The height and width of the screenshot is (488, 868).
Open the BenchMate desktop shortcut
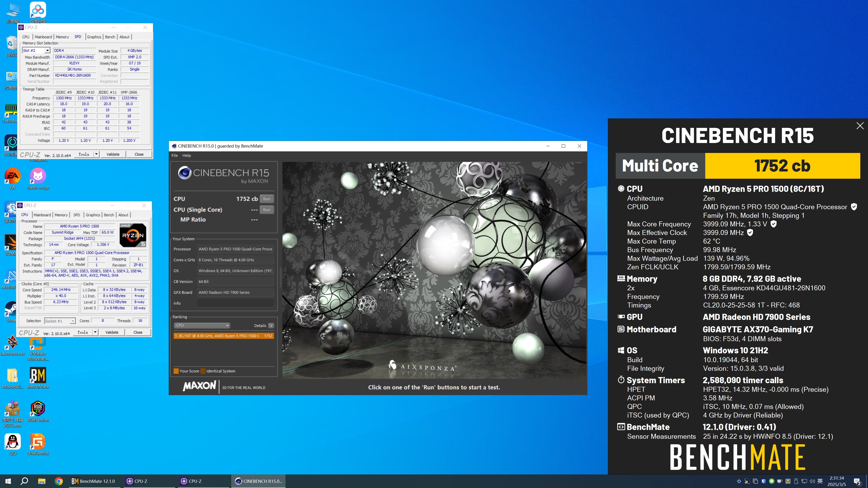[x=38, y=378]
